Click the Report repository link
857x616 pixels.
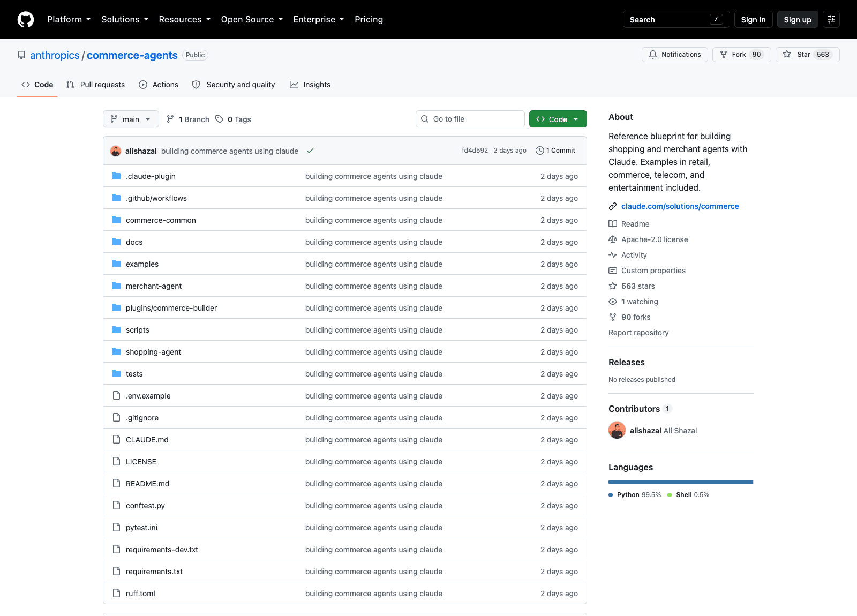(638, 333)
